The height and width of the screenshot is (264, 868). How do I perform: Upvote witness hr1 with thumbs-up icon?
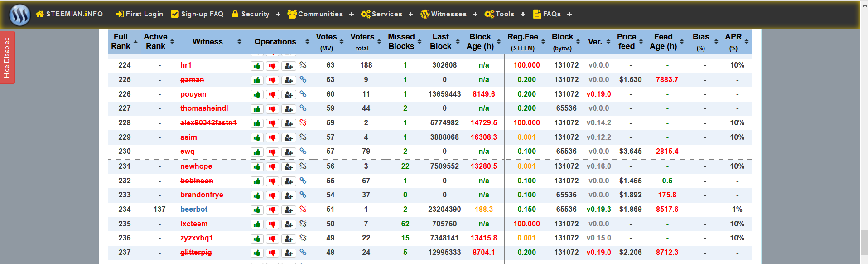click(x=257, y=66)
